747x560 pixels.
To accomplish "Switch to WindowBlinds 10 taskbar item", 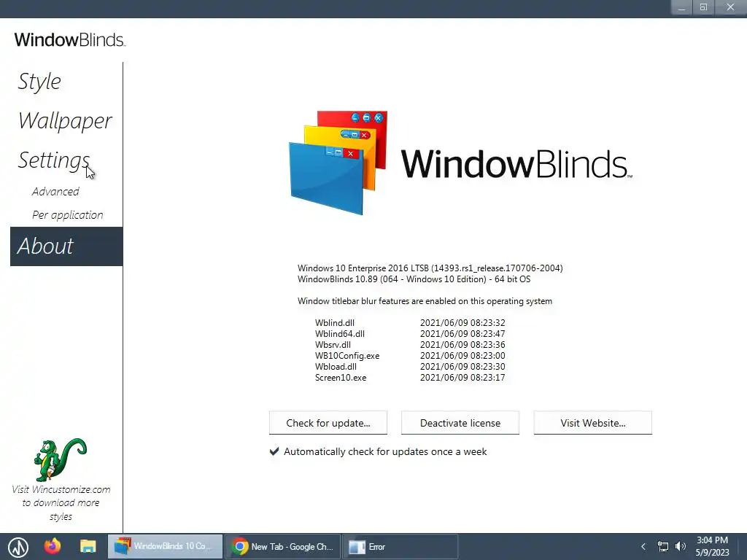I will 165,547.
